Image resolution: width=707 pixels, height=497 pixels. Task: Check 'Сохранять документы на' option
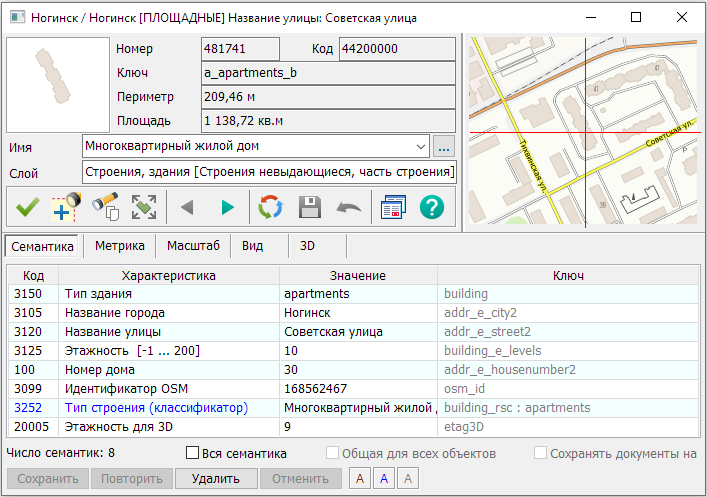[x=541, y=454]
